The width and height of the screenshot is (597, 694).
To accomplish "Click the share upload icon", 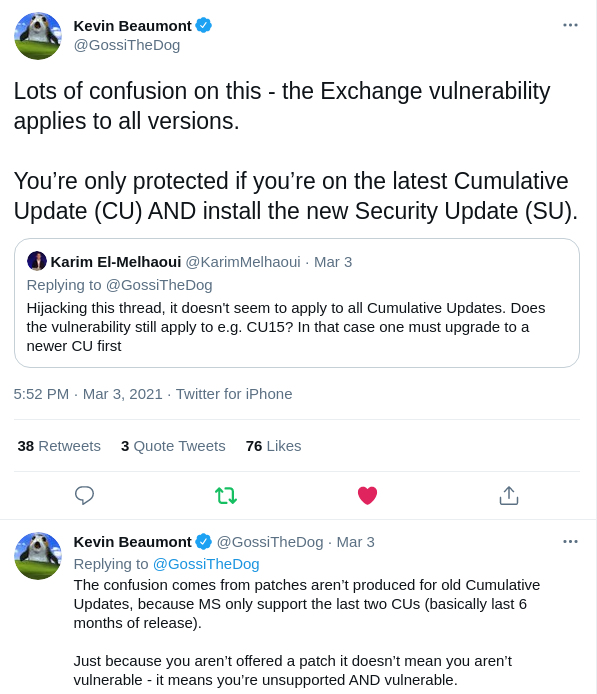I will coord(509,495).
